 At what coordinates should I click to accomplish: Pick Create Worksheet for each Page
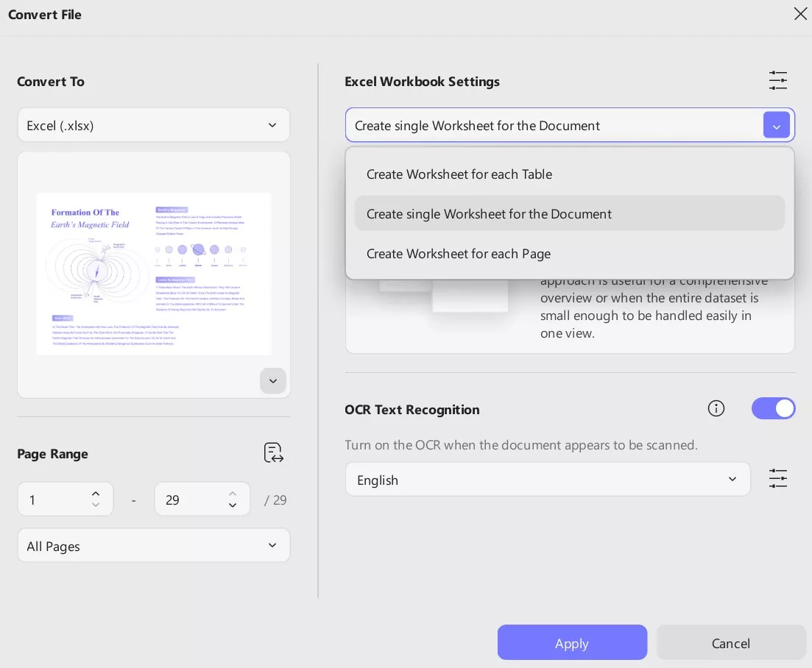(459, 254)
